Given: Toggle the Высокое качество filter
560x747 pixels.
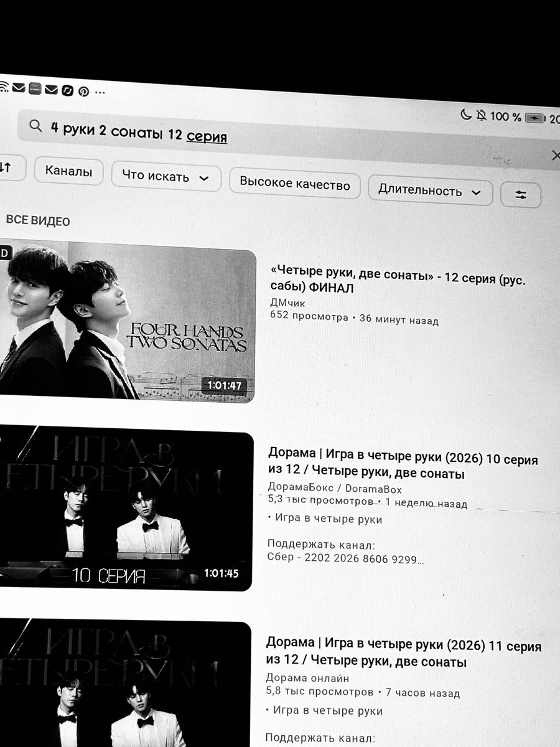Looking at the screenshot, I should click(x=295, y=184).
